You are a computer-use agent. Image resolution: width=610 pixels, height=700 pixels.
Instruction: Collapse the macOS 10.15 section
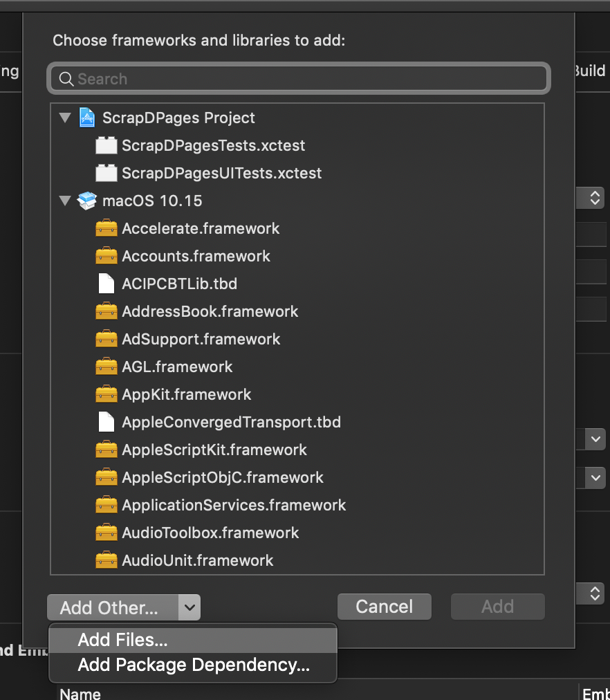(65, 201)
